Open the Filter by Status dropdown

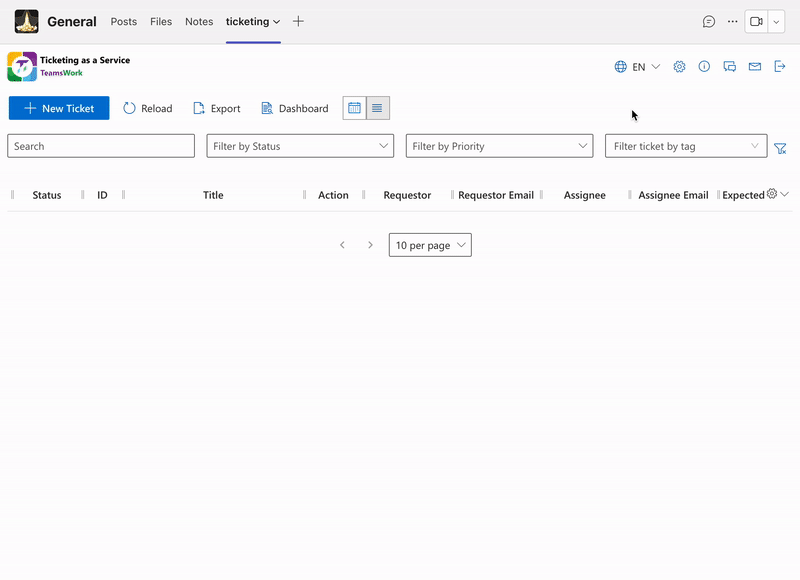click(x=300, y=146)
